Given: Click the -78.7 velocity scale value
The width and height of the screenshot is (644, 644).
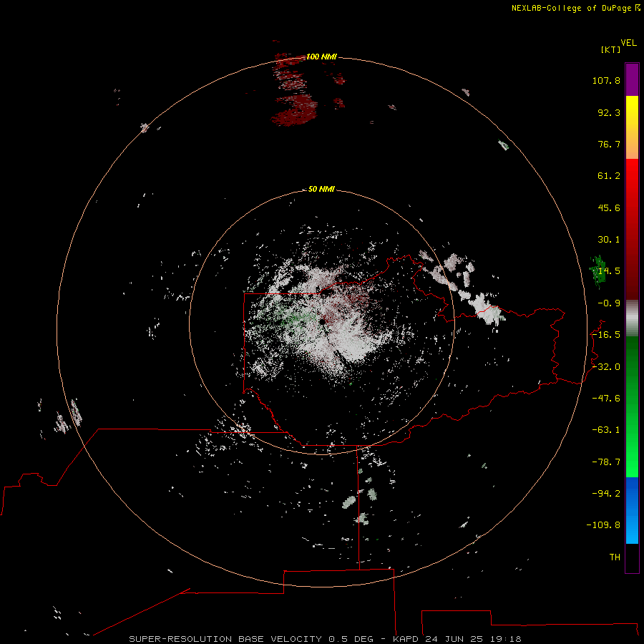Looking at the screenshot, I should [x=606, y=462].
